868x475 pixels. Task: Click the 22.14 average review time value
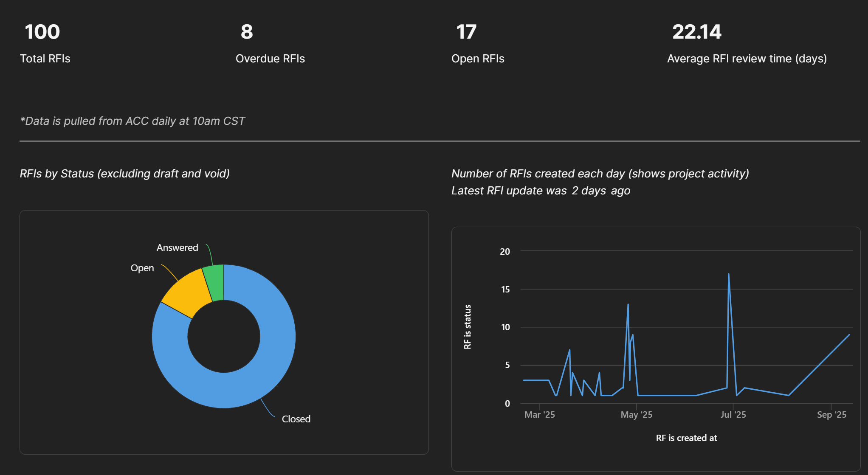(696, 32)
